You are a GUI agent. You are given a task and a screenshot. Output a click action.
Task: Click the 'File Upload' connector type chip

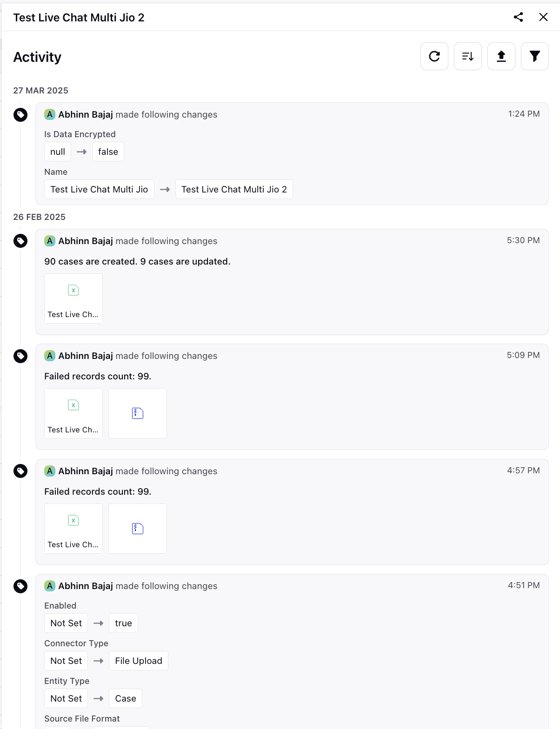pos(139,661)
